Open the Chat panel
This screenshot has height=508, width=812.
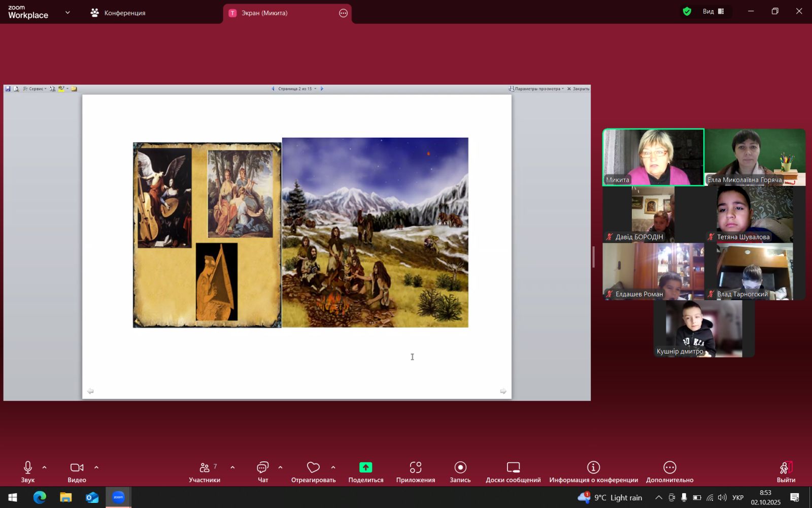(x=262, y=471)
